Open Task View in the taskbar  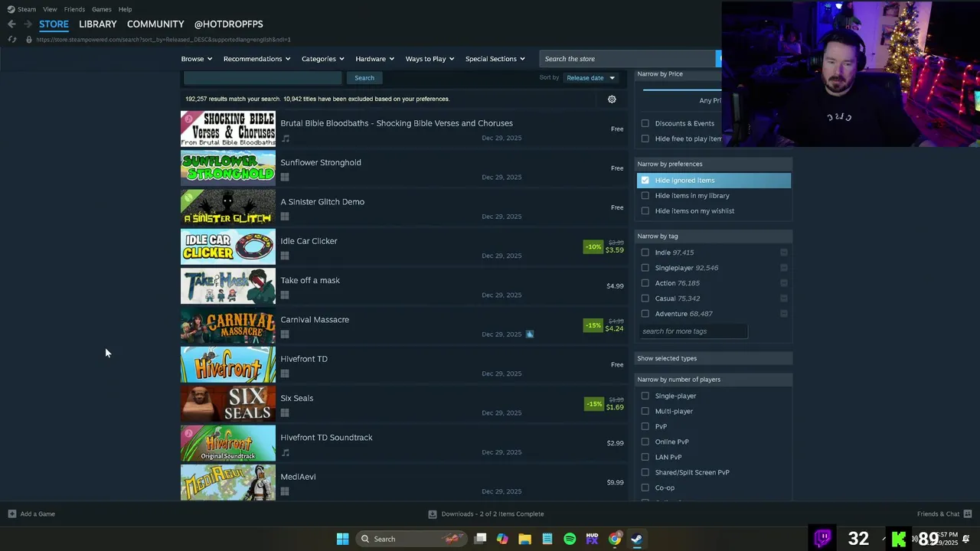tap(480, 539)
